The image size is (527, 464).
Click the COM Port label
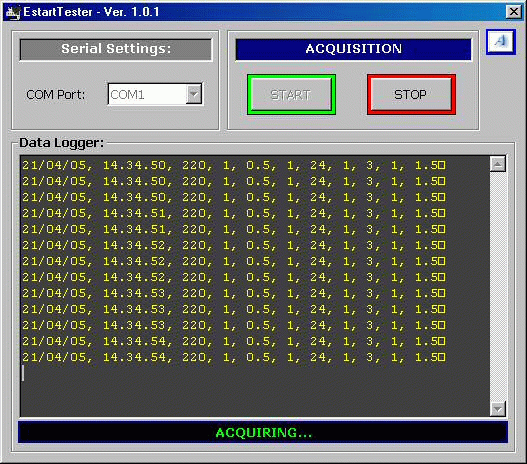click(55, 95)
